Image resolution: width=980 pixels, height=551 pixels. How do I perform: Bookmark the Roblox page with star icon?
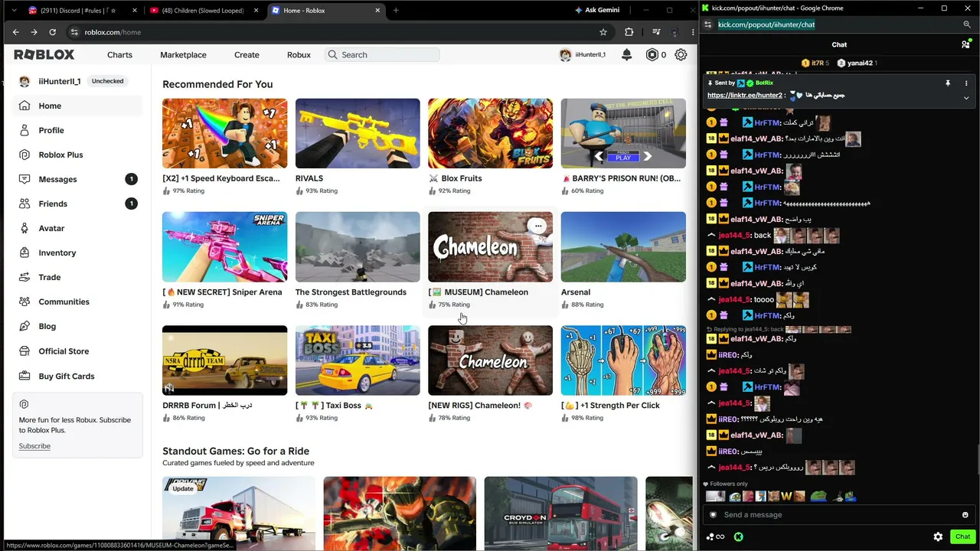603,32
